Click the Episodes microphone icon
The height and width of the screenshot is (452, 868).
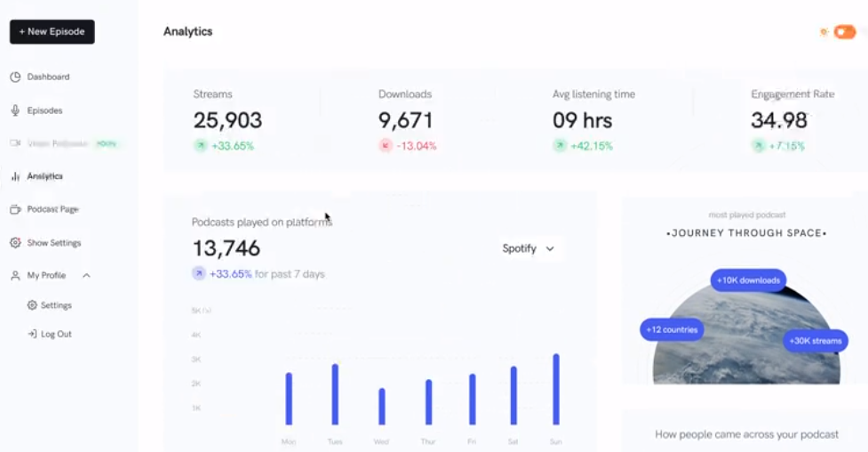(15, 110)
